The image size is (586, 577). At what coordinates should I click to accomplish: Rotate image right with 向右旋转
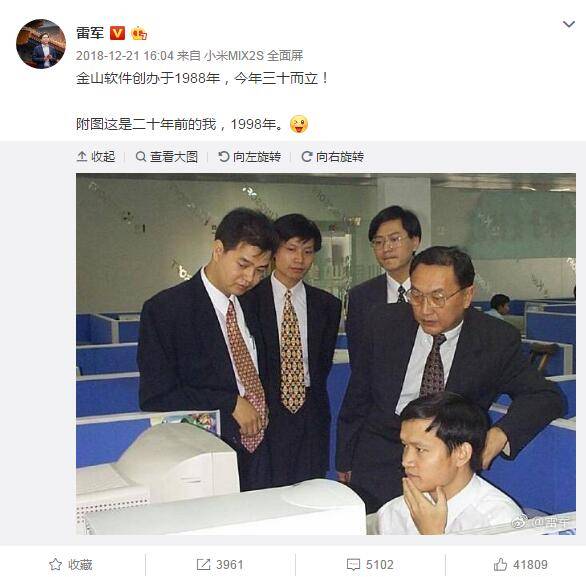332,157
